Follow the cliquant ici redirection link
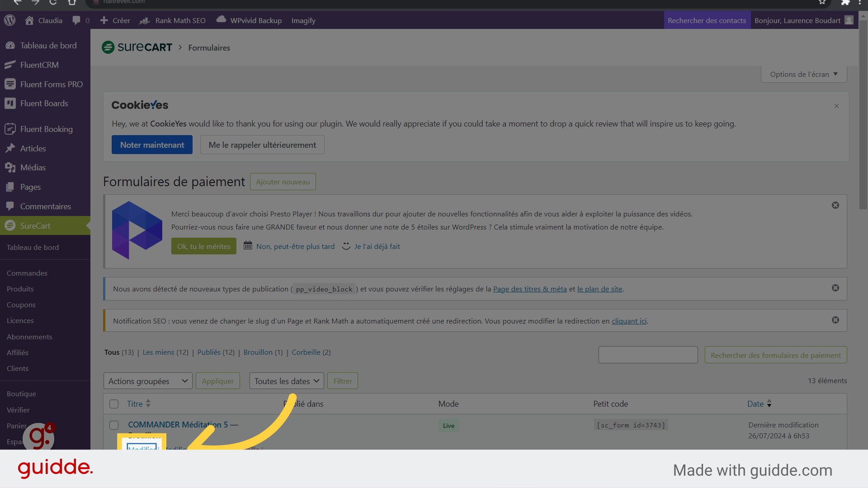The width and height of the screenshot is (868, 488). [629, 321]
